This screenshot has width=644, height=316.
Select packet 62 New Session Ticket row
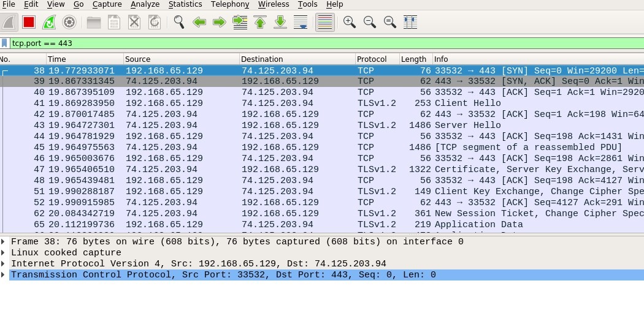click(322, 214)
